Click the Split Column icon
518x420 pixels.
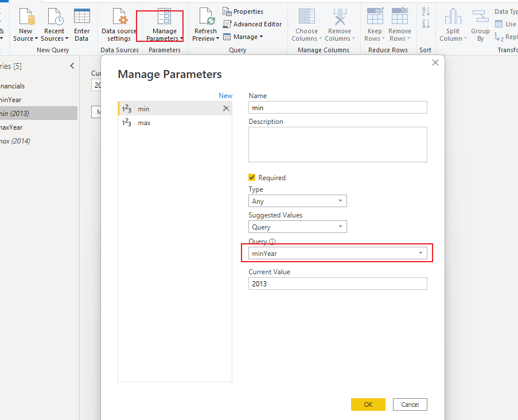pos(453,17)
